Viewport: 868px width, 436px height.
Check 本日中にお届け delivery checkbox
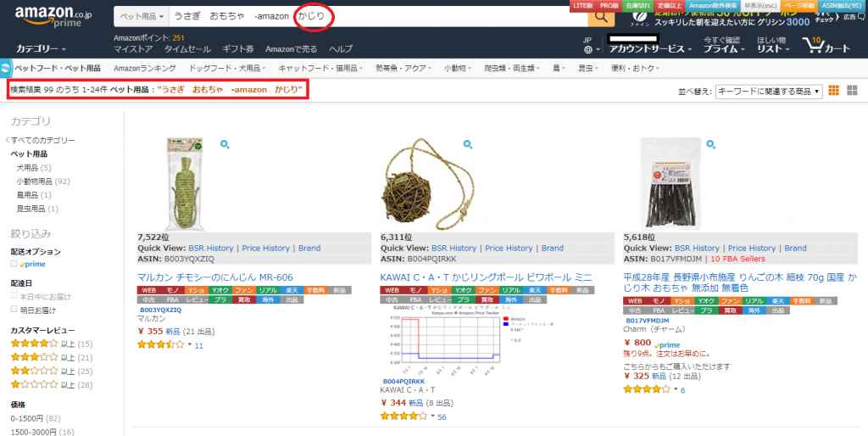pos(14,296)
